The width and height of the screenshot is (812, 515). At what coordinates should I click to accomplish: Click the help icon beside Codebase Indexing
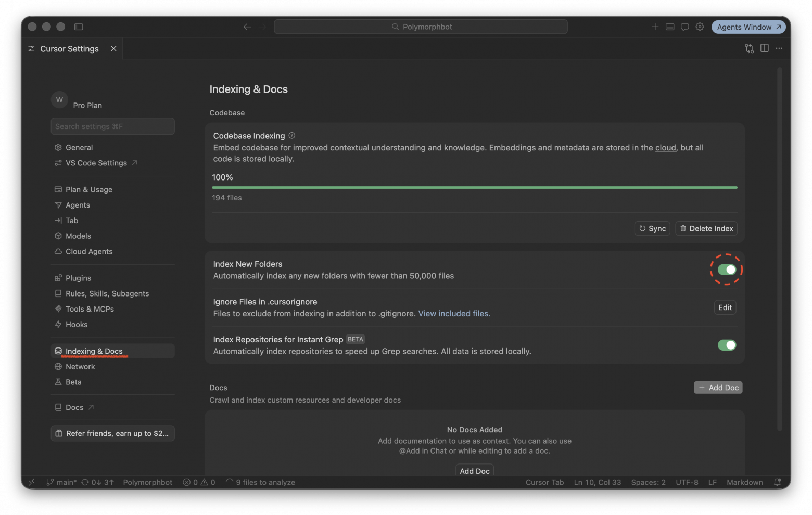coord(292,136)
